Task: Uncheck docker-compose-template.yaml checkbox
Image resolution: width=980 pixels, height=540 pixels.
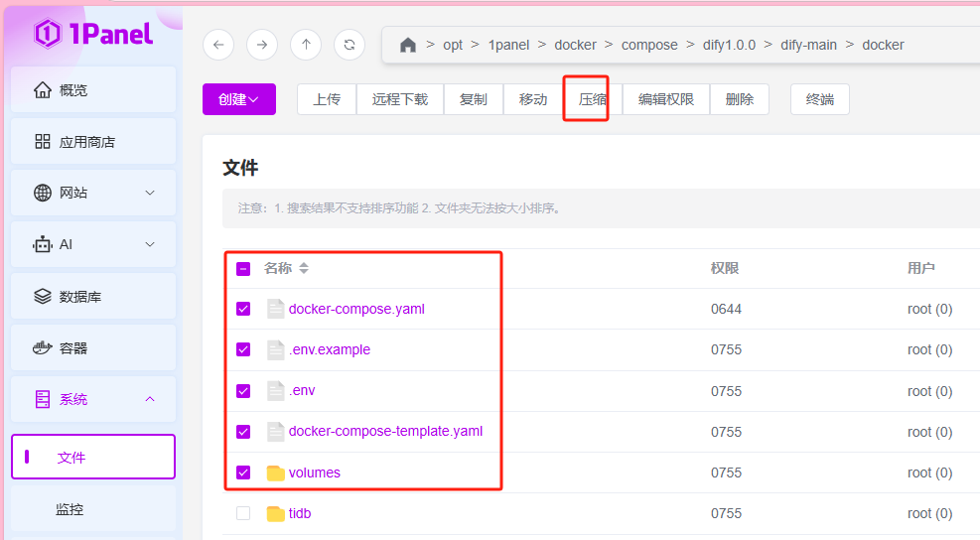Action: (243, 431)
